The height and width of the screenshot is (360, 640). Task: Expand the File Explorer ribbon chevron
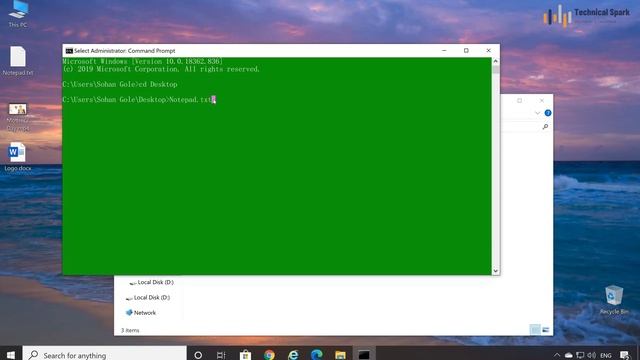coord(538,113)
